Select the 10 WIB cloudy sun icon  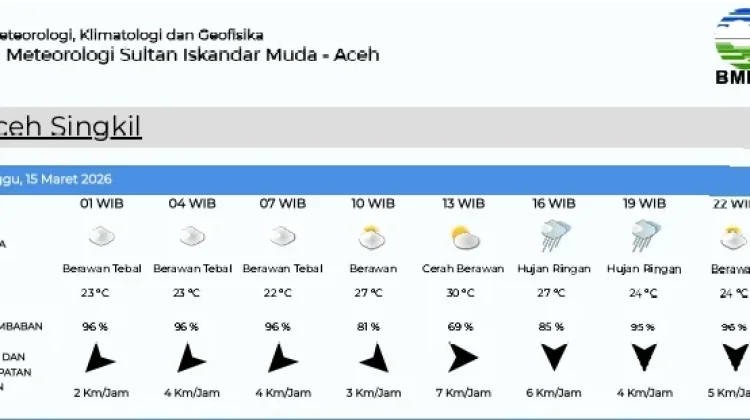coord(372,237)
